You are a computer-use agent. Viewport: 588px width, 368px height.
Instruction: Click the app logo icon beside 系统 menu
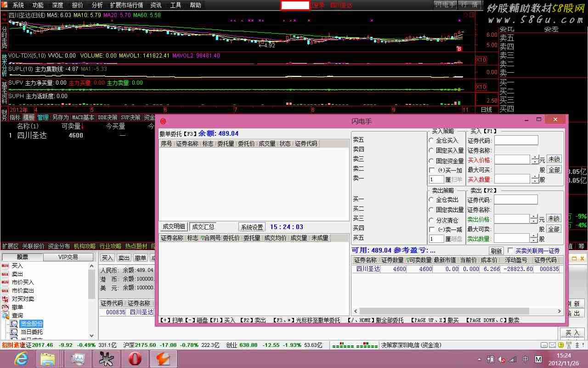pyautogui.click(x=4, y=5)
